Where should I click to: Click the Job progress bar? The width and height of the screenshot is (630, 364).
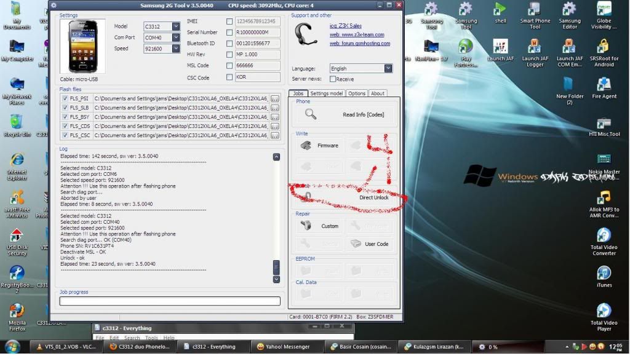(x=170, y=301)
